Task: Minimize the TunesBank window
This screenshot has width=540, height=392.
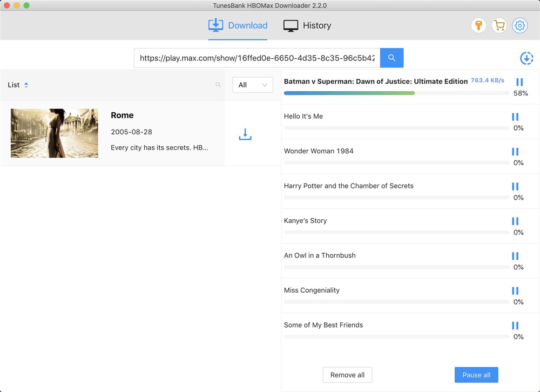Action: tap(17, 5)
